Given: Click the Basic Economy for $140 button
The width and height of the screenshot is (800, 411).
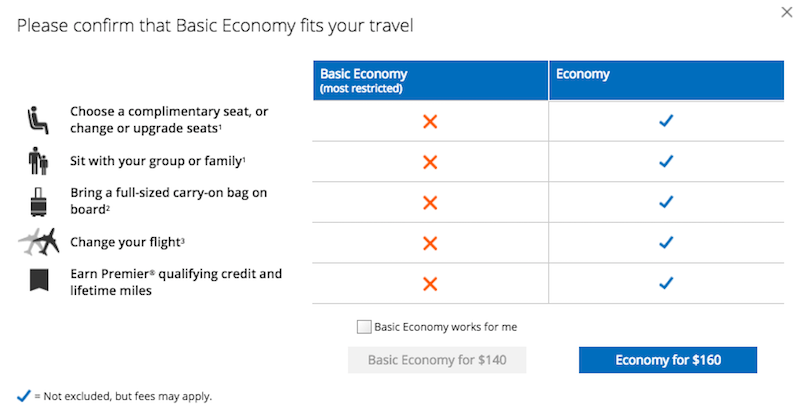Looking at the screenshot, I should tap(437, 360).
